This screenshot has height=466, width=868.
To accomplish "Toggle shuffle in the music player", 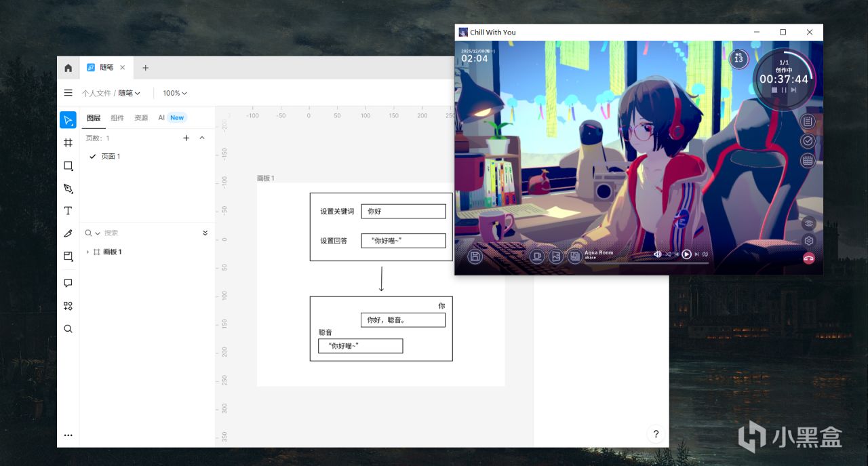I will click(668, 254).
